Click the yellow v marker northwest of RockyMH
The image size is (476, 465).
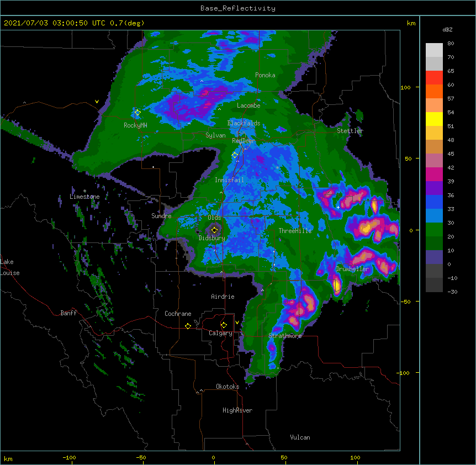point(97,102)
